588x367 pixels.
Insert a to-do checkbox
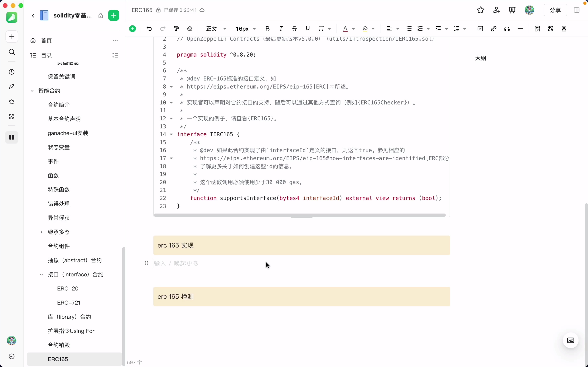(480, 29)
